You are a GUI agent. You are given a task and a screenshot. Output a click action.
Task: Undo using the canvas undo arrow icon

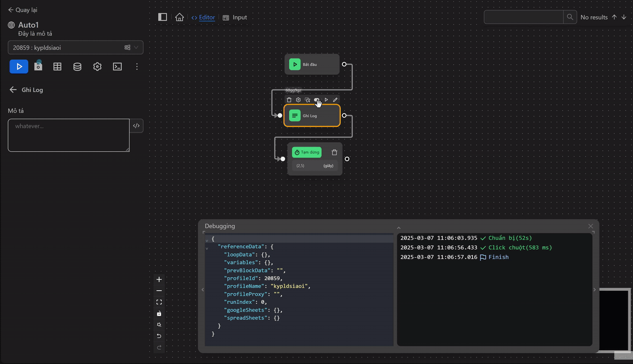159,336
